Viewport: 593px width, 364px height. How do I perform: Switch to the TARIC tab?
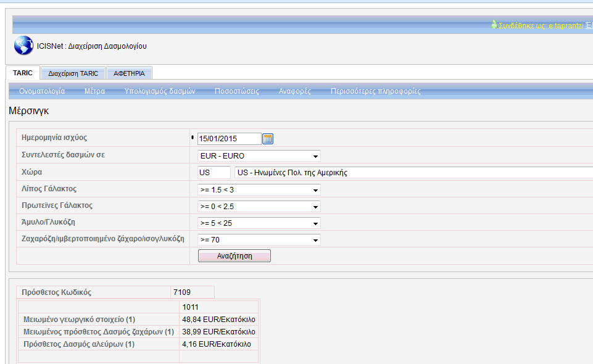pos(23,73)
